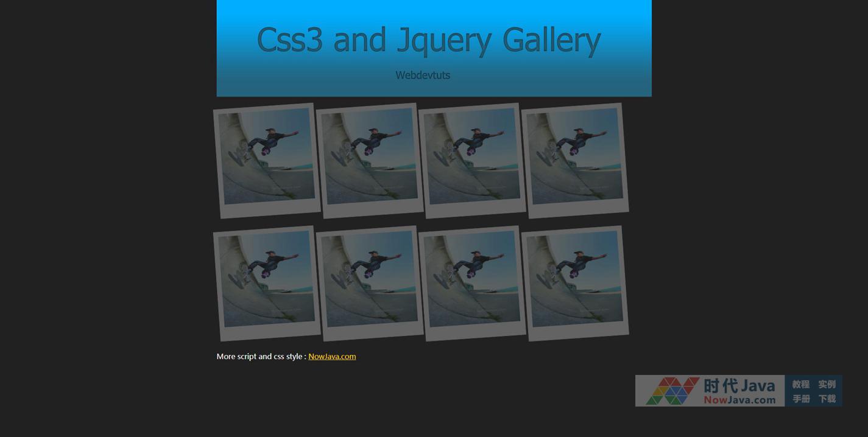Follow the yellow NowJava.com hyperlink

(332, 357)
